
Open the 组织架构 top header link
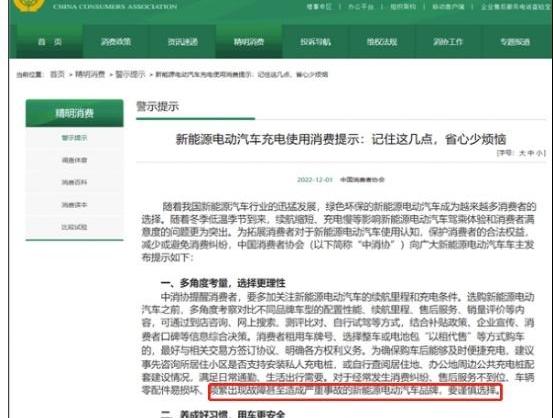[403, 6]
